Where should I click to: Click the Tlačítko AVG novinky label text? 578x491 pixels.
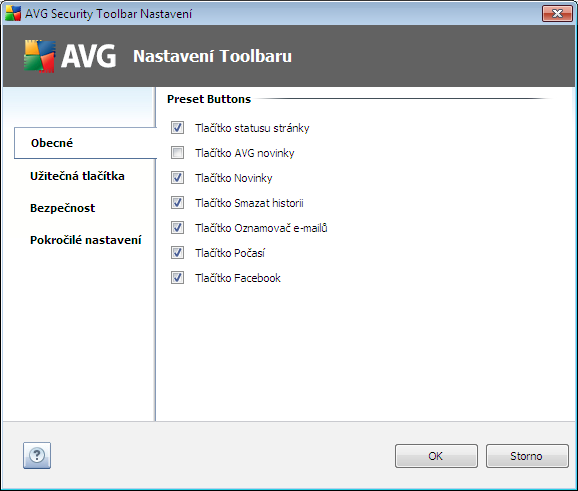coord(245,153)
